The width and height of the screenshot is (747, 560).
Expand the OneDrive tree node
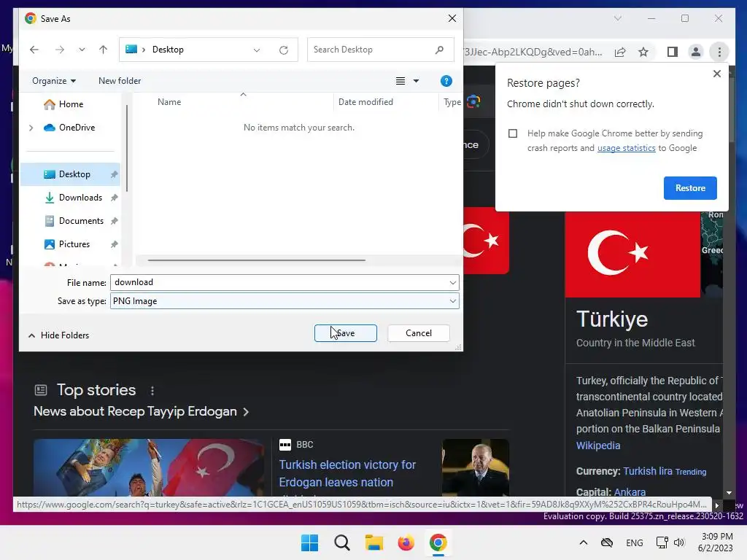coord(31,128)
